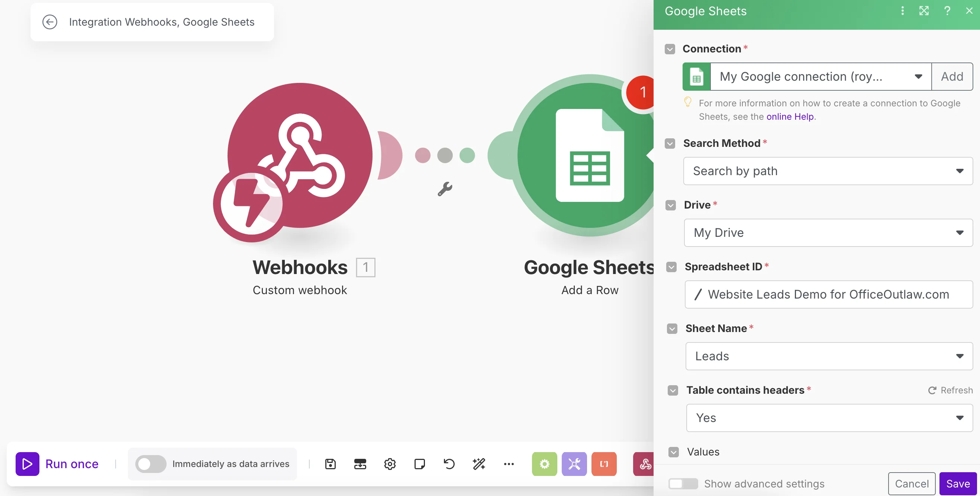This screenshot has height=496, width=980.
Task: Open the Leads sheet name dropdown
Action: [829, 356]
